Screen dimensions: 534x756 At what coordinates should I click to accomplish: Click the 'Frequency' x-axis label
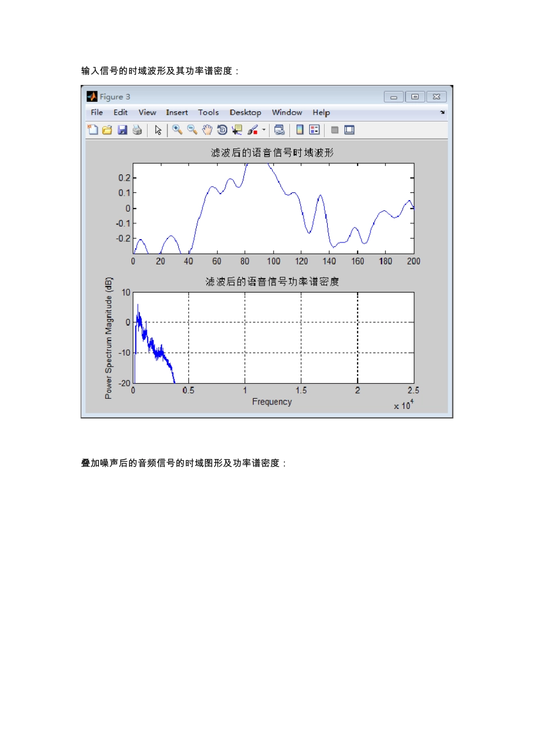(x=272, y=402)
